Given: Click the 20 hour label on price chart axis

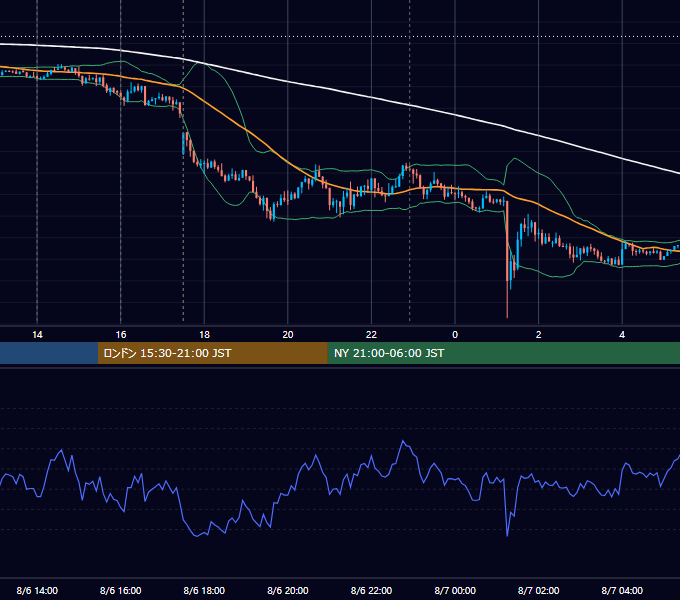Looking at the screenshot, I should point(288,335).
